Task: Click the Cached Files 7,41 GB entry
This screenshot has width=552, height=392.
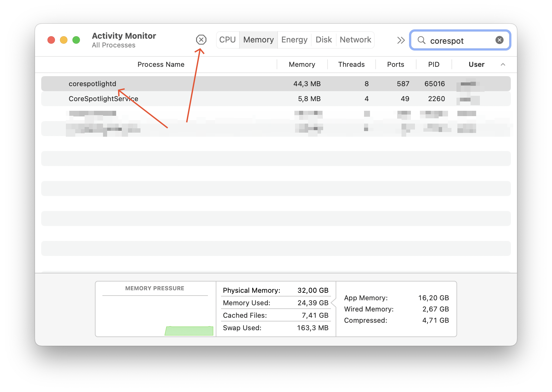Action: click(x=276, y=315)
